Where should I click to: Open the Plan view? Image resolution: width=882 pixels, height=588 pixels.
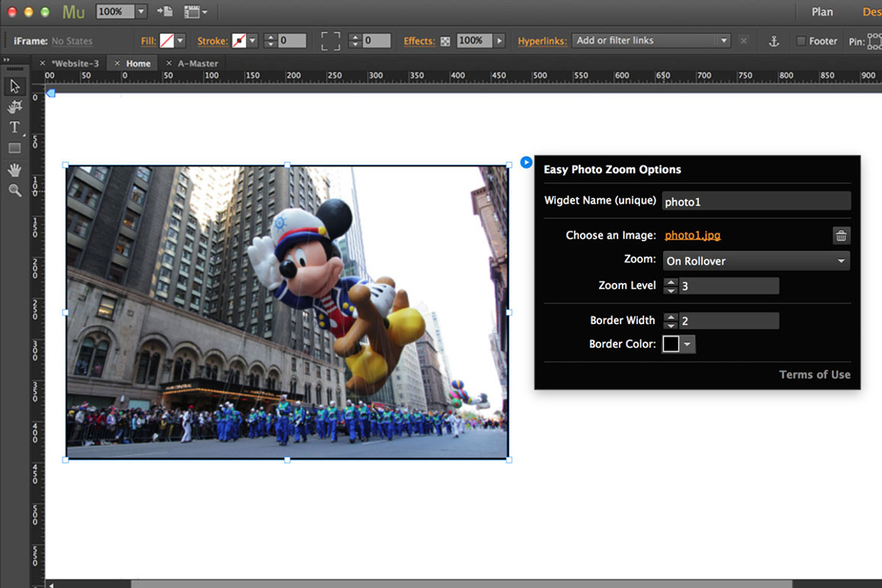point(822,12)
